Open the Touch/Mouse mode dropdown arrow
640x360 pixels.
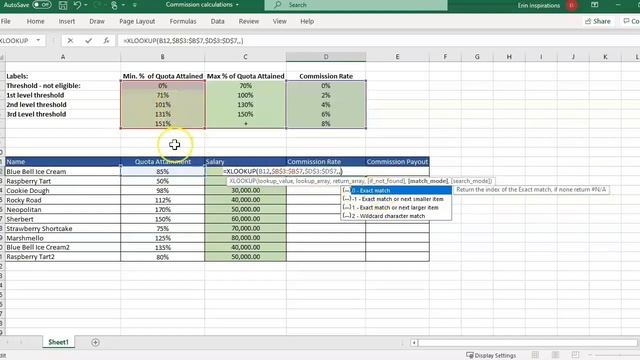click(x=123, y=5)
